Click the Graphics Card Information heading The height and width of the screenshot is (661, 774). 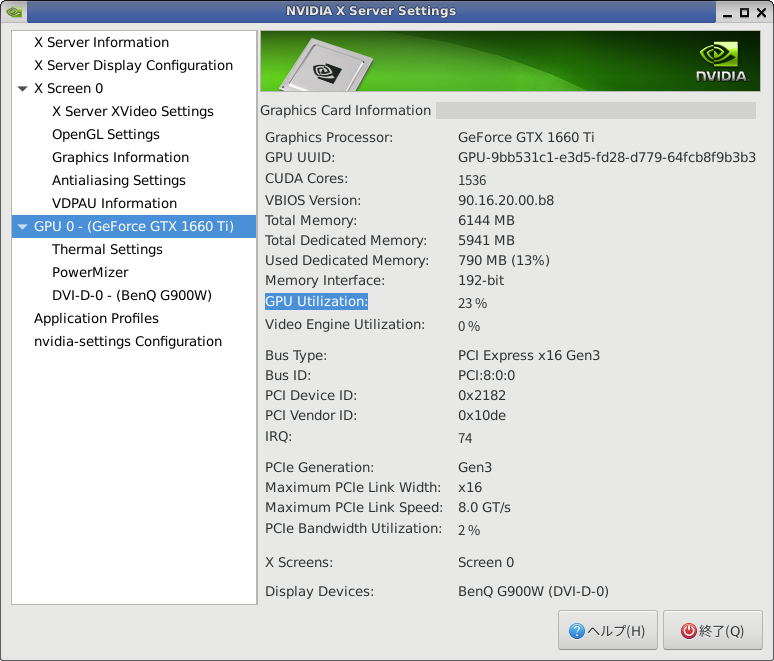click(346, 111)
